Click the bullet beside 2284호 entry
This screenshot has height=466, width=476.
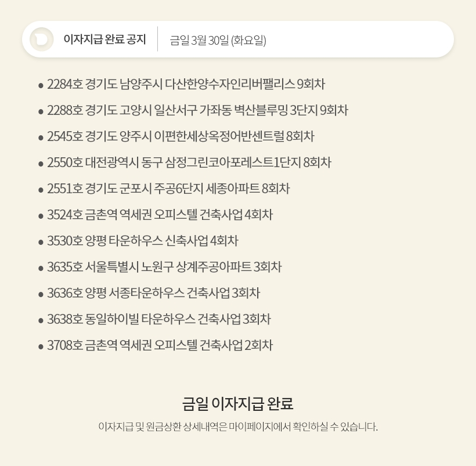coord(41,85)
